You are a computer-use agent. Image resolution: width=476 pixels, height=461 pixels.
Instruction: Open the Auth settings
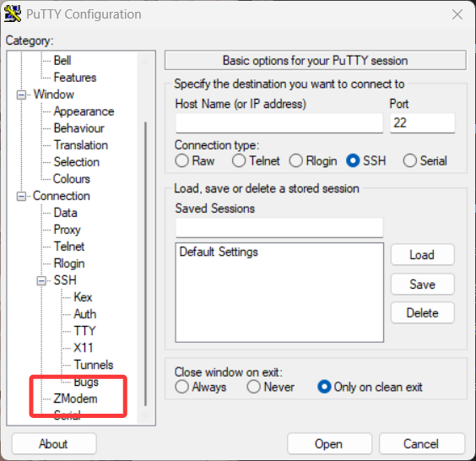(x=85, y=314)
